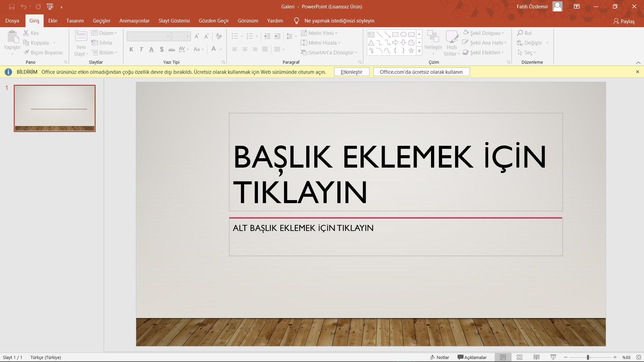Select the Slayt Gösterisi tab

[174, 21]
